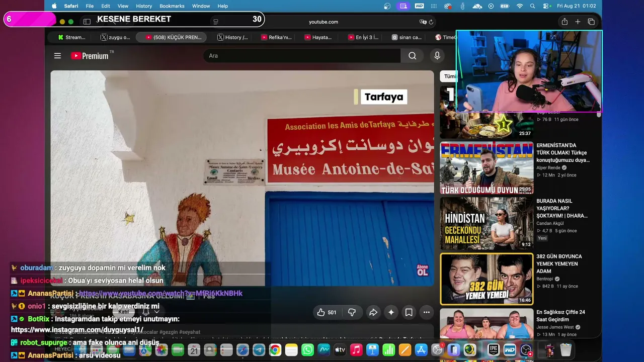Open the Apple menu

tap(54, 6)
